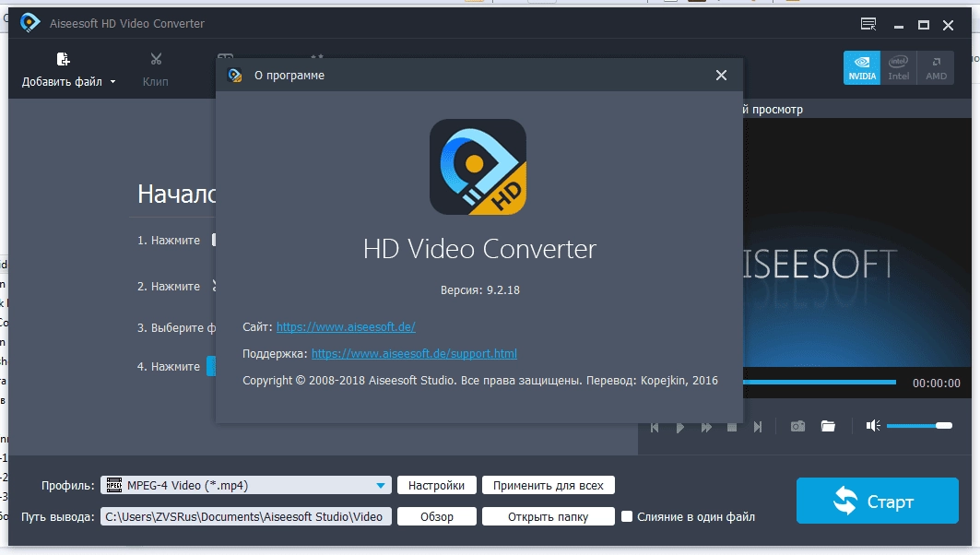The image size is (980, 555).
Task: Open the support.html link
Action: (414, 354)
